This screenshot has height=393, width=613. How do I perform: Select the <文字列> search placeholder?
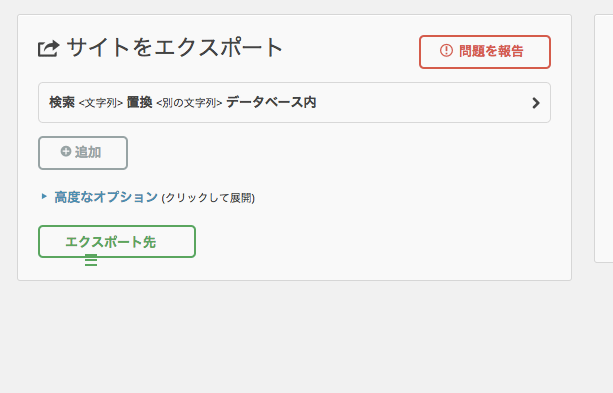101,103
